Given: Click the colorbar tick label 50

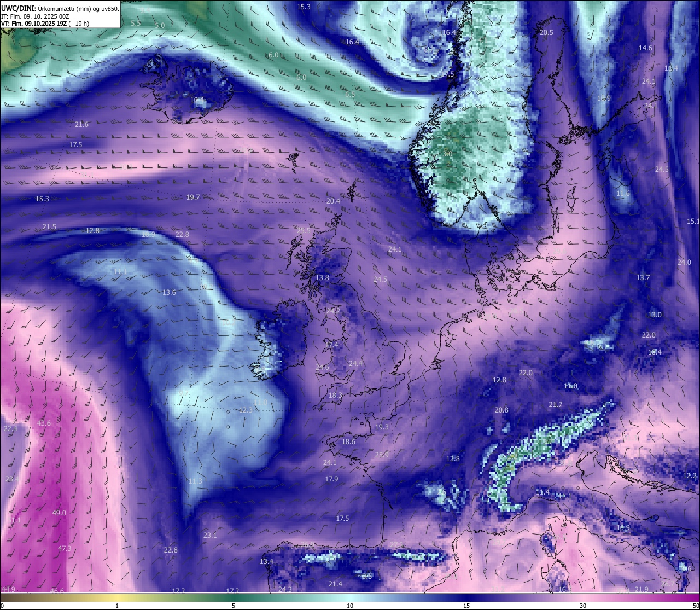Looking at the screenshot, I should click(696, 606).
